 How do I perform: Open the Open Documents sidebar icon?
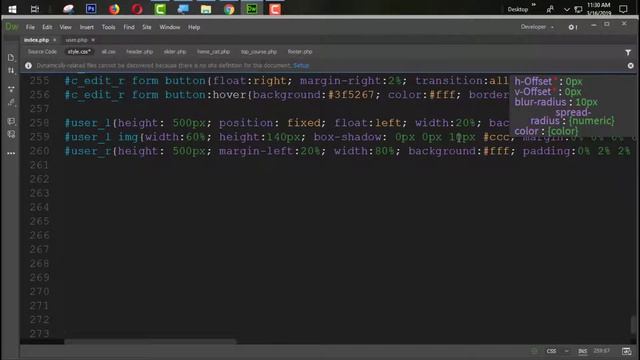11,58
